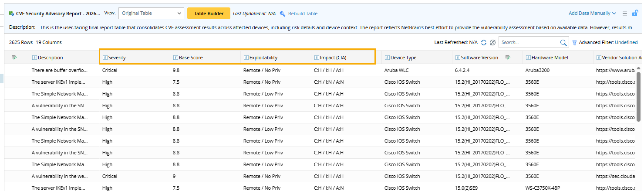
Task: Click the unlocked padlock icon
Action: (635, 14)
